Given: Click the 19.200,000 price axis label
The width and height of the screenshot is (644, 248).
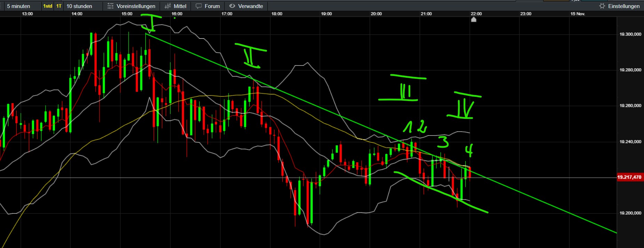Looking at the screenshot, I should 630,213.
